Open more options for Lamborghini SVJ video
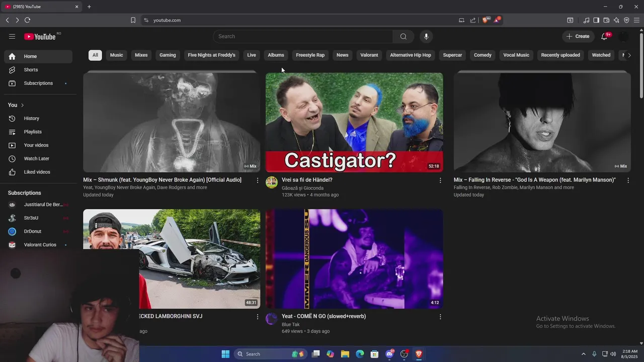644x362 pixels. [258, 317]
